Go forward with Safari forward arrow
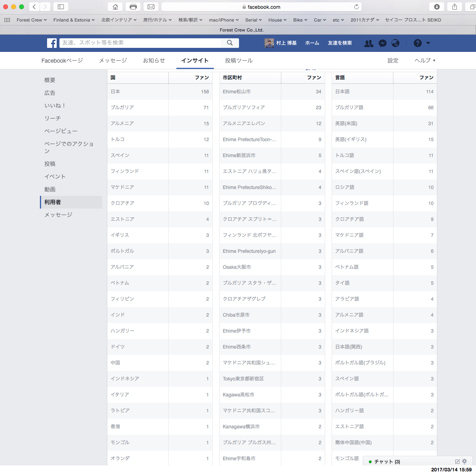The height and width of the screenshot is (473, 476). point(45,7)
